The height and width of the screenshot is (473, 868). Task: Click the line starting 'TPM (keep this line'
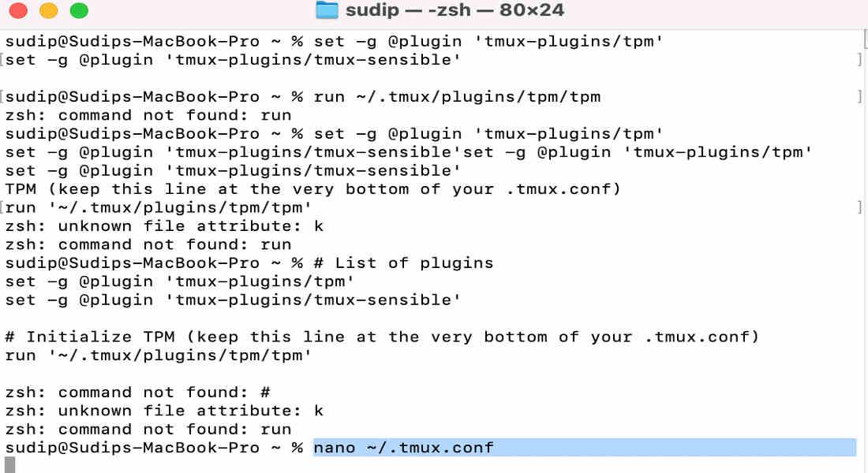(312, 189)
